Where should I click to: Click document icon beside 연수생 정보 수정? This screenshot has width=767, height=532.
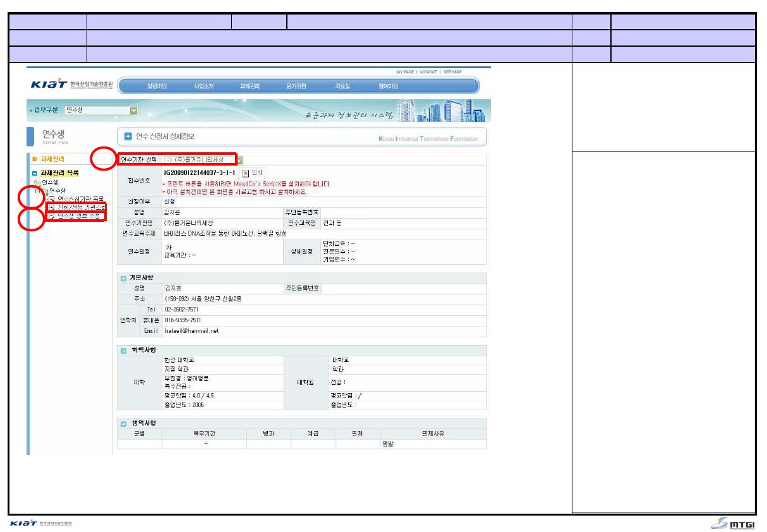coord(52,216)
